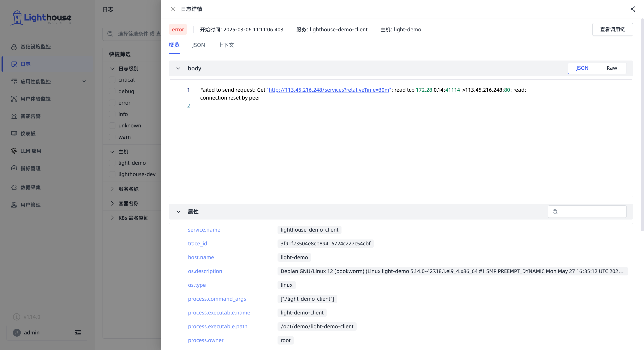
Task: Expand the K8s 命名空间 filter group
Action: pyautogui.click(x=112, y=218)
